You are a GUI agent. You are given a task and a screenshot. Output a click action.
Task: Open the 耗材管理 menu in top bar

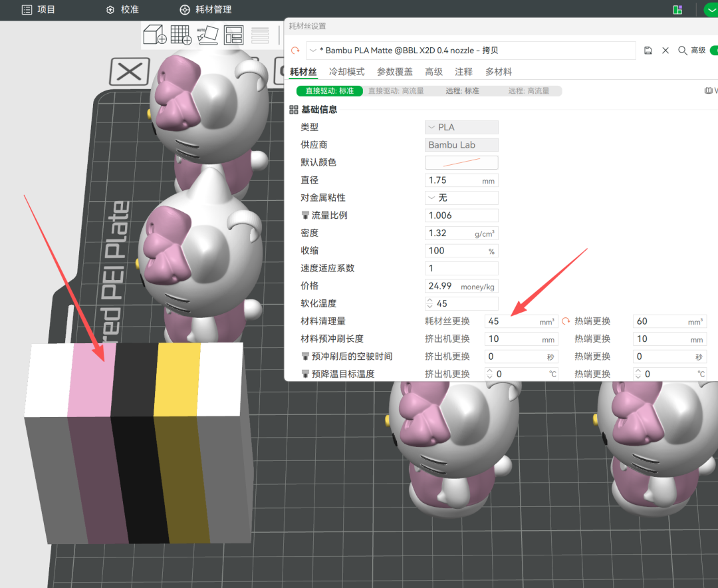tap(205, 9)
